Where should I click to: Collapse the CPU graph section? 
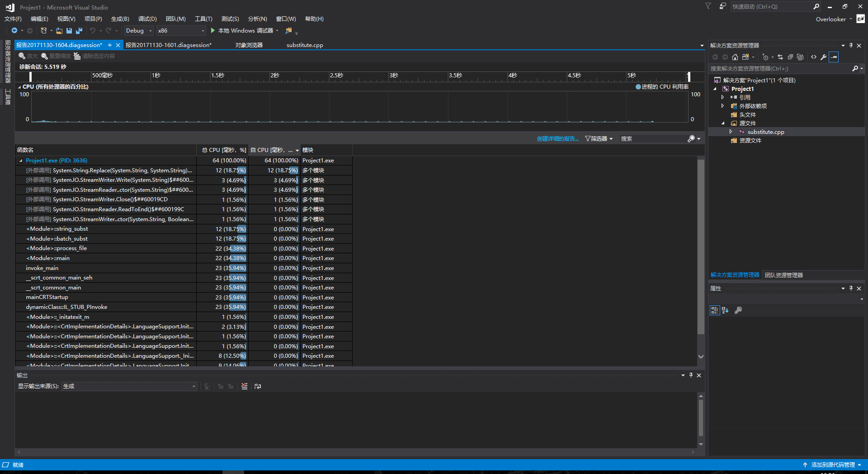tap(19, 87)
